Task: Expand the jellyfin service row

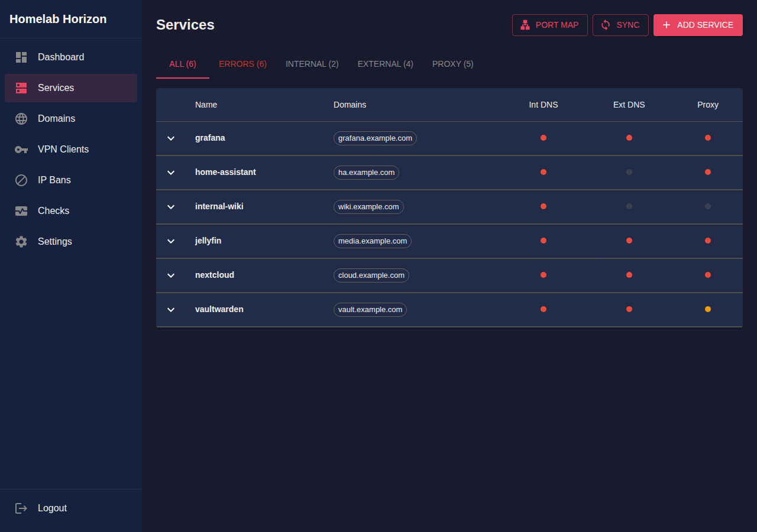Action: coord(171,241)
